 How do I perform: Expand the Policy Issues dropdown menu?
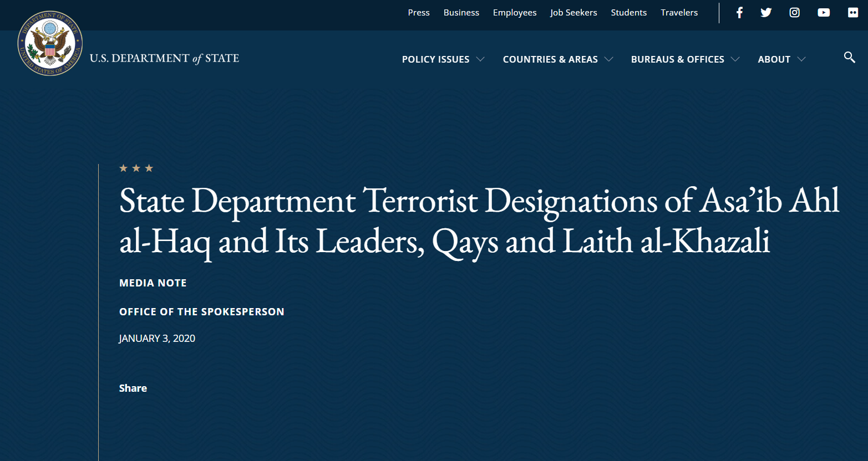pos(443,59)
